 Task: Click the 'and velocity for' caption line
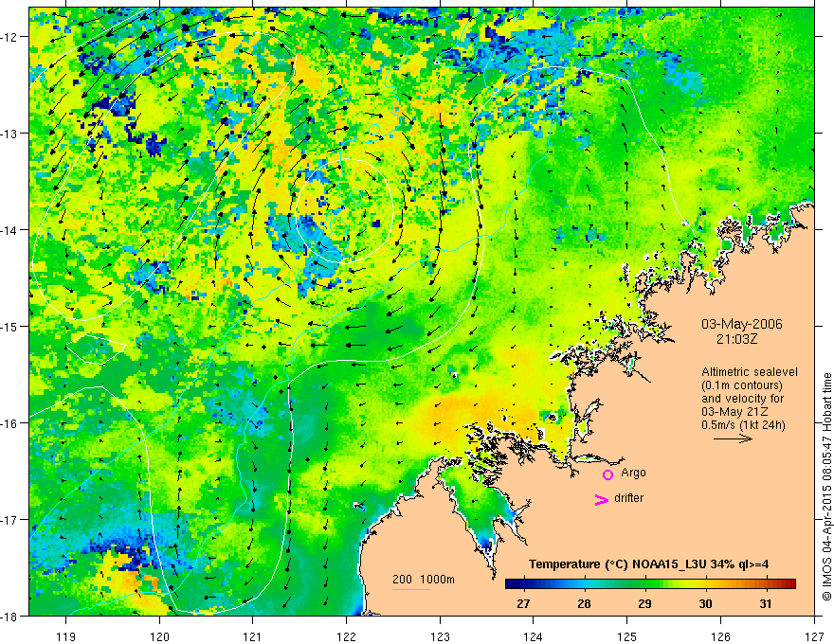[742, 399]
